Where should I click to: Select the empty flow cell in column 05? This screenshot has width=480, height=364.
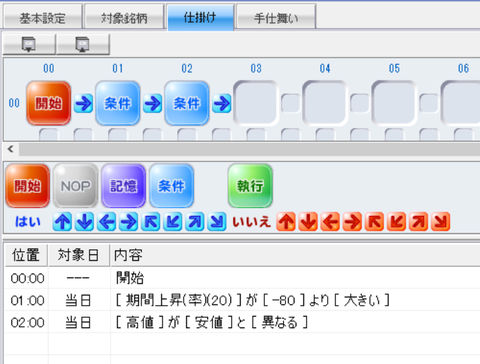click(394, 103)
